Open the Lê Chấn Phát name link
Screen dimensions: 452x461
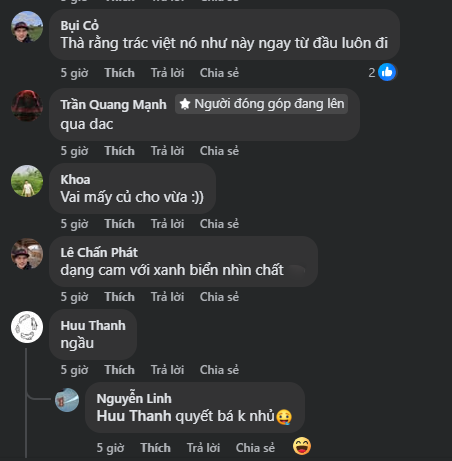(99, 252)
